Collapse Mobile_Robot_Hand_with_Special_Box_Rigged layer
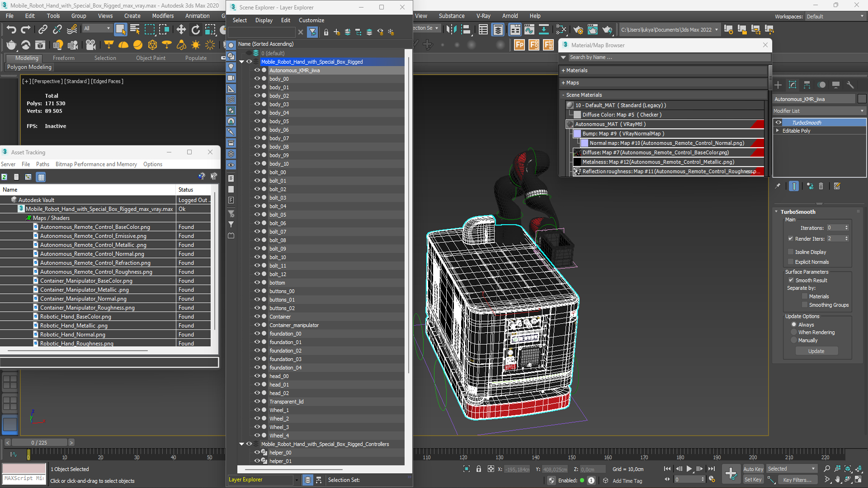868x488 pixels. [241, 62]
